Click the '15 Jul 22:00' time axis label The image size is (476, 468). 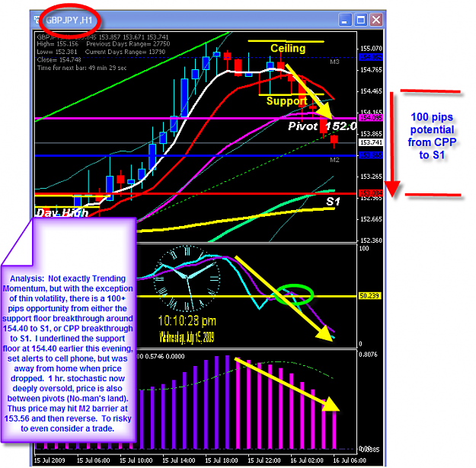264,460
